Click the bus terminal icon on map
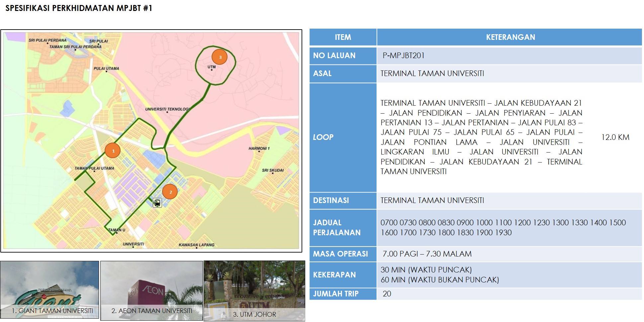The height and width of the screenshot is (322, 644). (x=157, y=202)
